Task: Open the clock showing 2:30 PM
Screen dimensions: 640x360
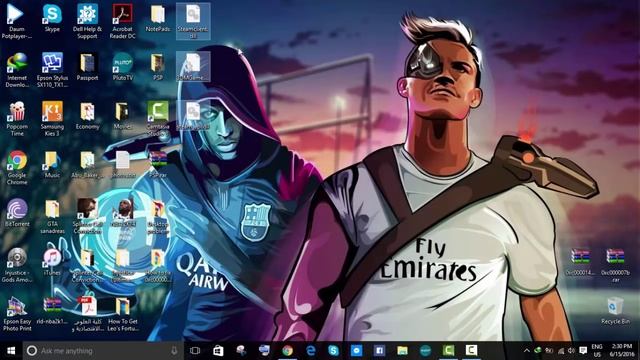Action: (622, 351)
